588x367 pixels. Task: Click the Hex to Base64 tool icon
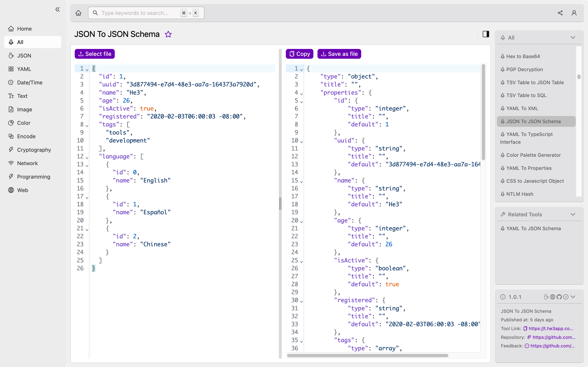tap(503, 56)
